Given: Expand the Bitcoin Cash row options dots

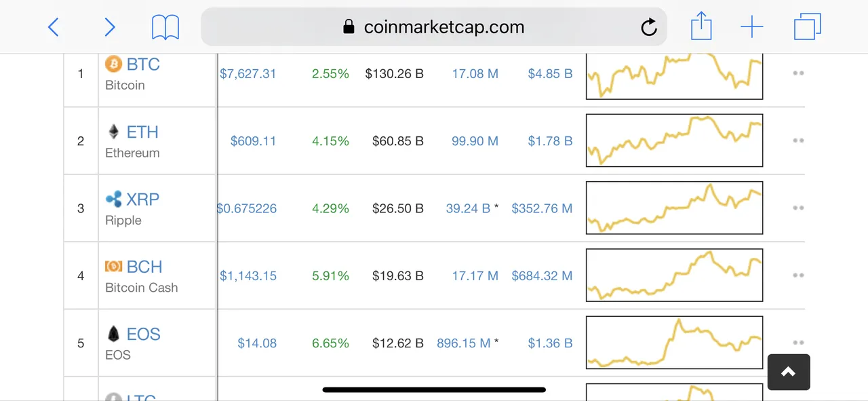Looking at the screenshot, I should click(798, 275).
